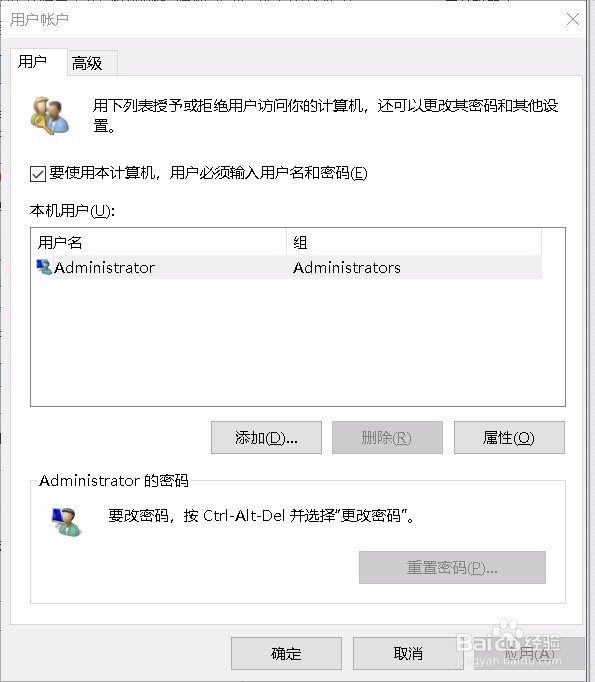Click the 添加(D)... button
Viewport: 595px width, 682px height.
click(x=266, y=438)
